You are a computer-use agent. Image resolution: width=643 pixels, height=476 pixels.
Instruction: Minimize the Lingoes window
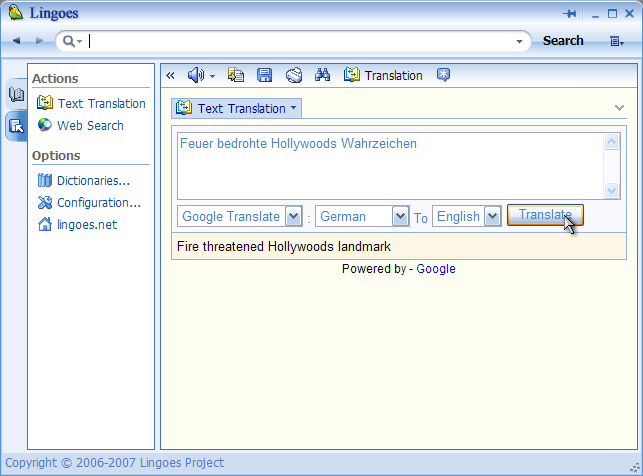[595, 16]
